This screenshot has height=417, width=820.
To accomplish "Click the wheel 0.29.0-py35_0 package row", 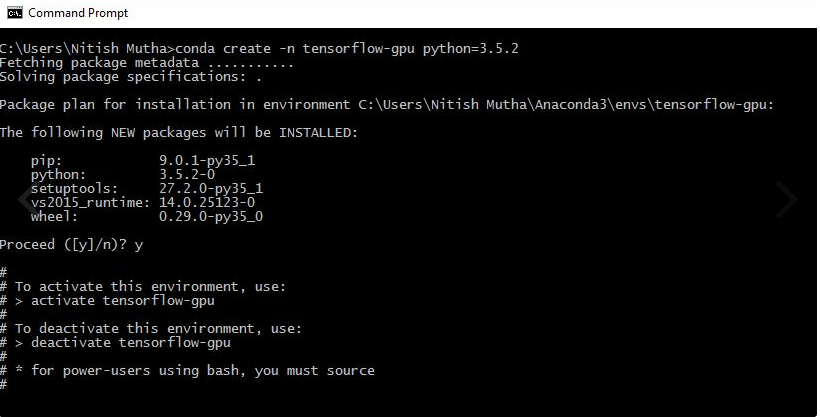I will point(146,217).
